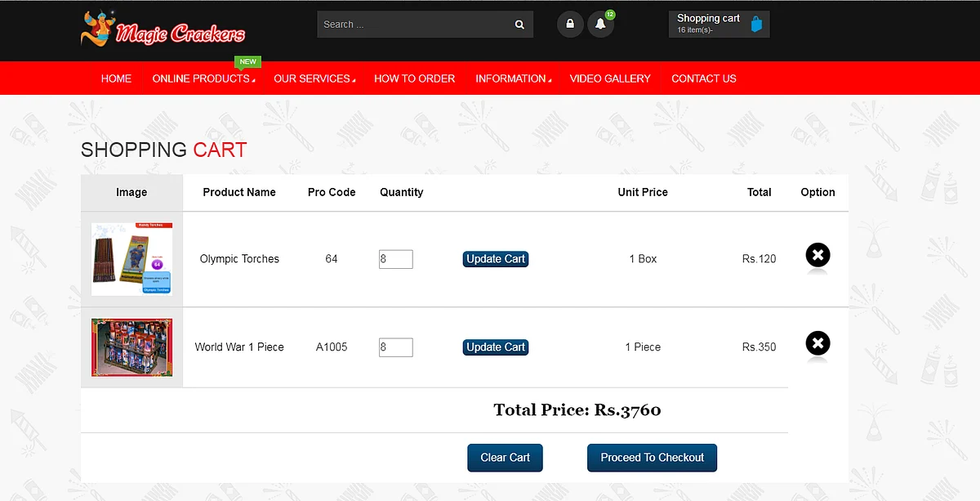
Task: Click Proceed To Checkout button
Action: tap(652, 458)
